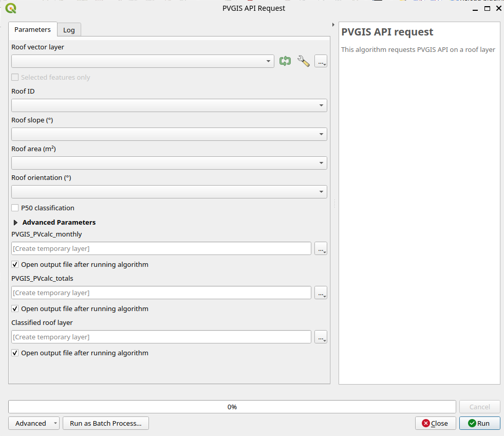Enable P50 classification checkbox
The height and width of the screenshot is (436, 504).
tap(15, 208)
